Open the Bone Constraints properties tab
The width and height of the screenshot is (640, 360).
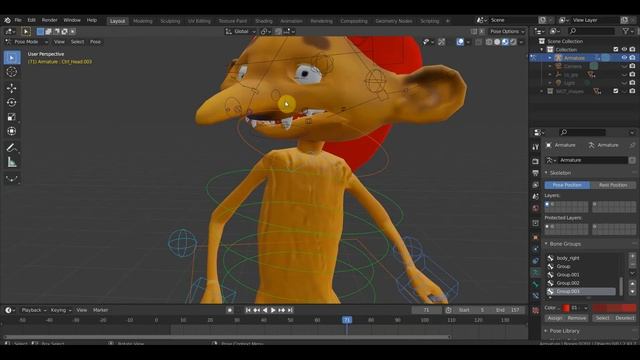click(x=536, y=296)
